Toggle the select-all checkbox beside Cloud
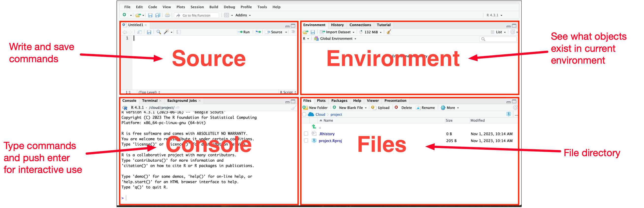The image size is (644, 208). pos(304,114)
